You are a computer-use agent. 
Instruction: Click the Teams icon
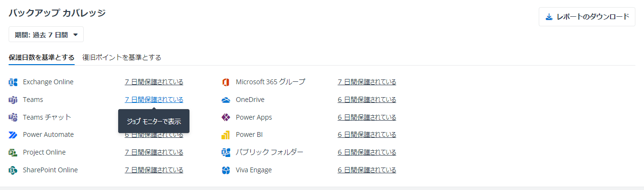pos(13,100)
